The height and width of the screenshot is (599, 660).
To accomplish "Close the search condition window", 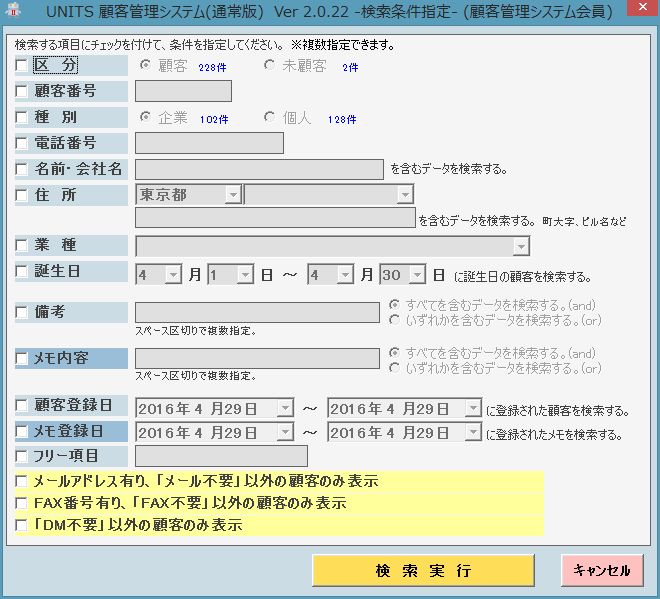I will pos(643,8).
